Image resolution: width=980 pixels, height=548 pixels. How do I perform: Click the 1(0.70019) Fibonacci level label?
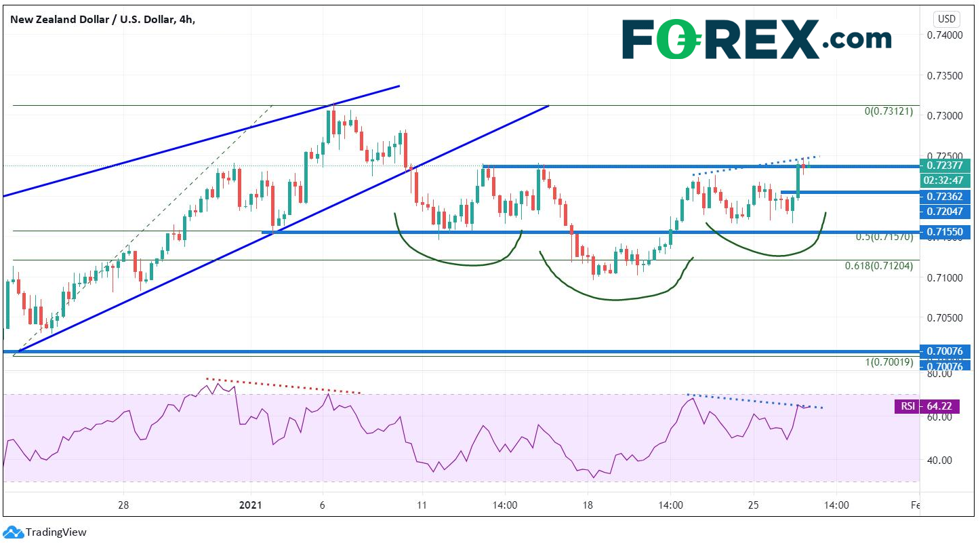click(888, 363)
